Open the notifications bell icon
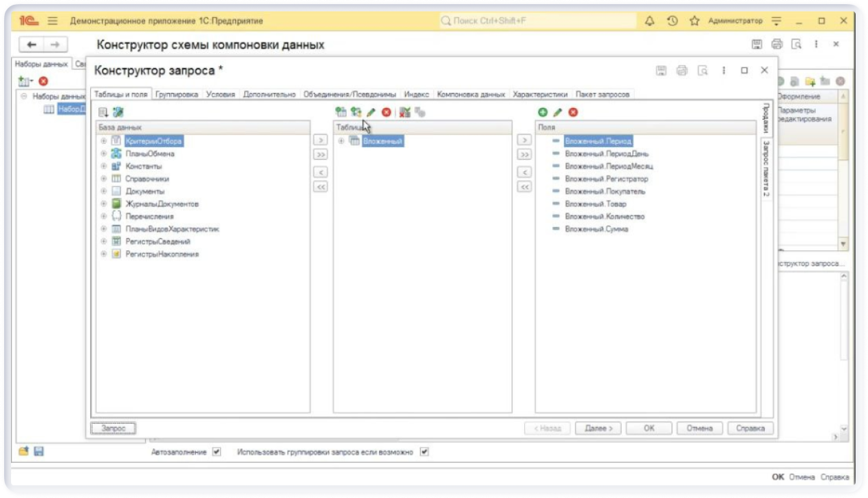Screen dimensions: 868x498 pos(649,21)
